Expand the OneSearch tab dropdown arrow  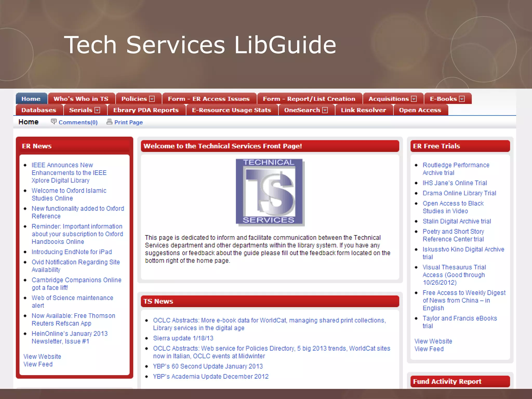[x=325, y=110]
